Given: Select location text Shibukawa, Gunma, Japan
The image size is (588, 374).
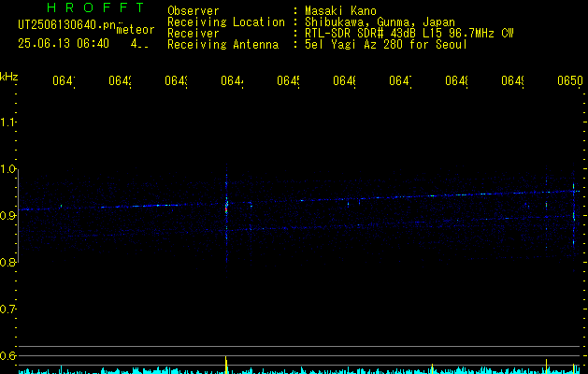Looking at the screenshot, I should (380, 22).
